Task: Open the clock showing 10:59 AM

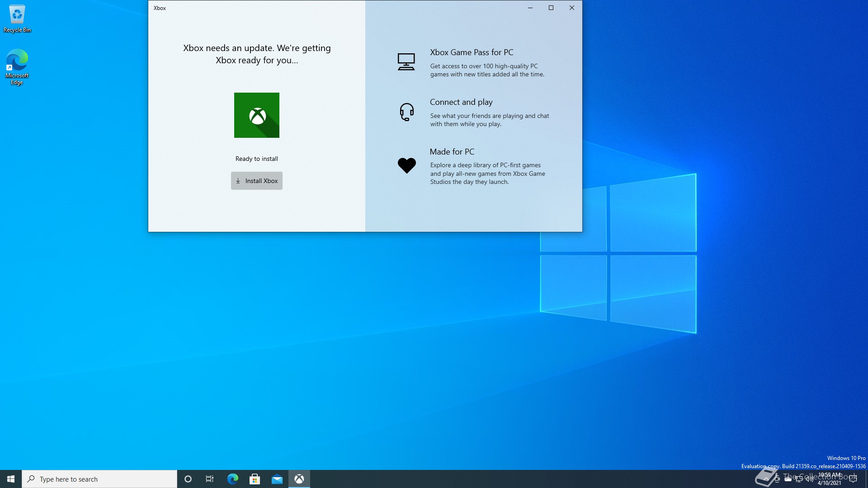Action: (x=830, y=479)
